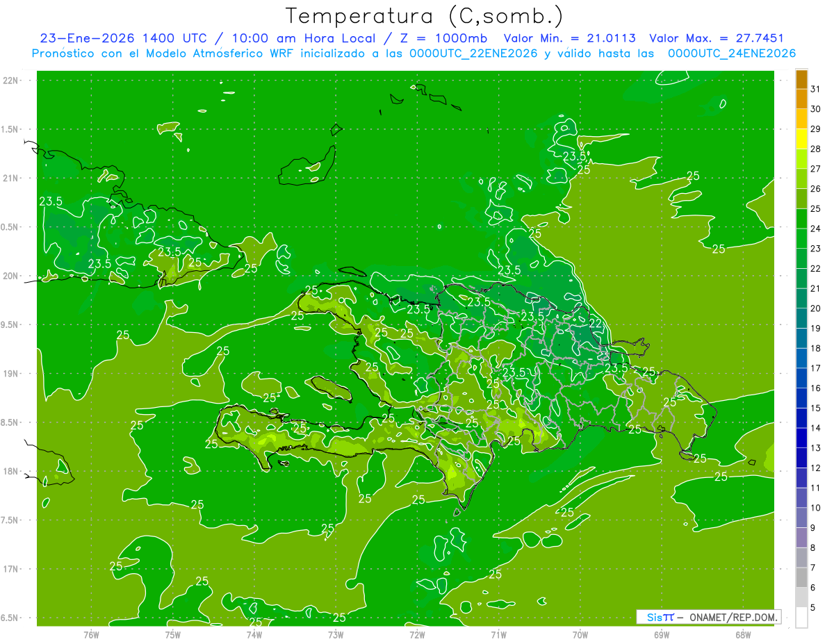Select the purple swatch between 9 and 10

click(801, 518)
